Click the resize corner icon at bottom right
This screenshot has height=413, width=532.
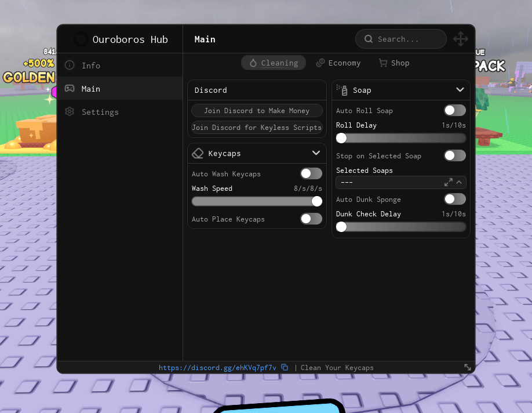[468, 367]
